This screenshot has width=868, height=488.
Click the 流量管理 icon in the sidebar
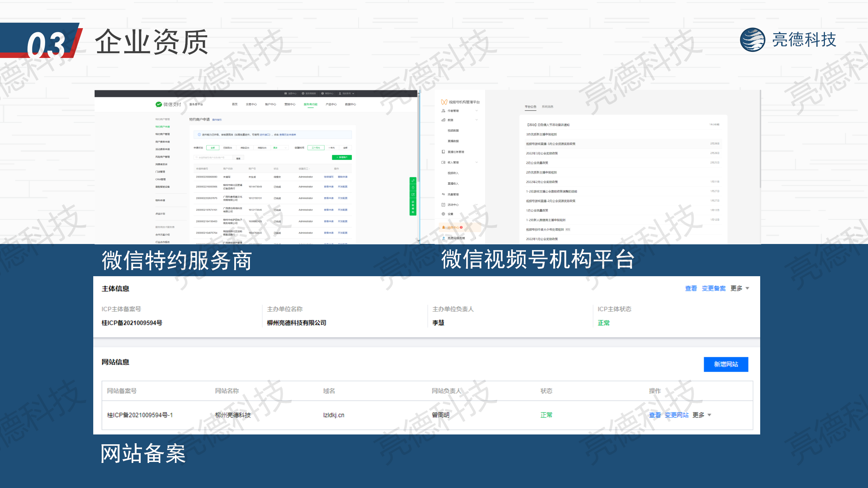443,194
